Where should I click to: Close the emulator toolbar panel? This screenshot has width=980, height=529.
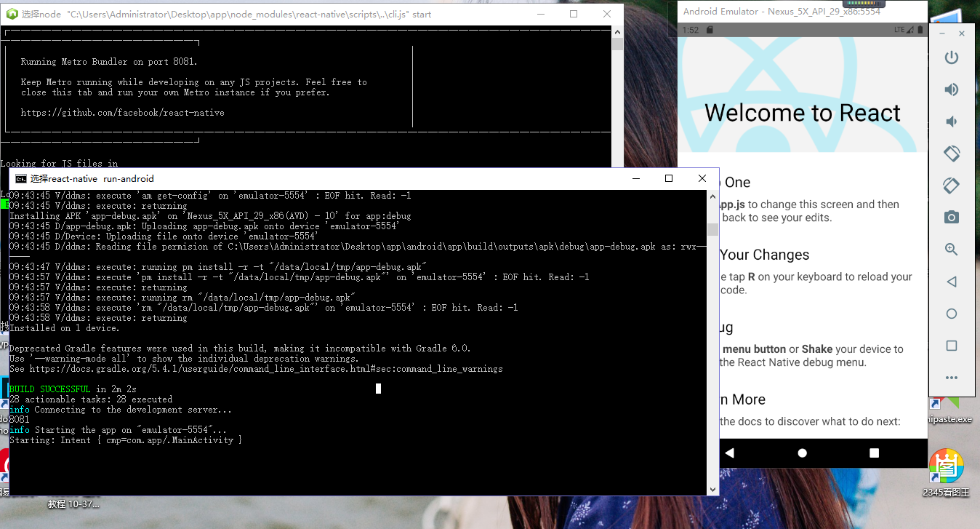[x=962, y=33]
